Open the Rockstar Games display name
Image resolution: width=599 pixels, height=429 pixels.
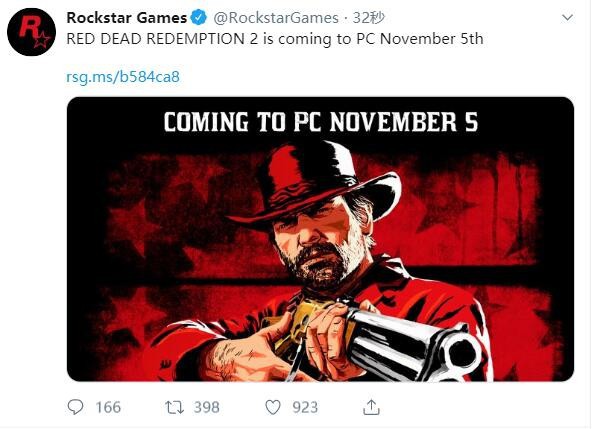126,18
